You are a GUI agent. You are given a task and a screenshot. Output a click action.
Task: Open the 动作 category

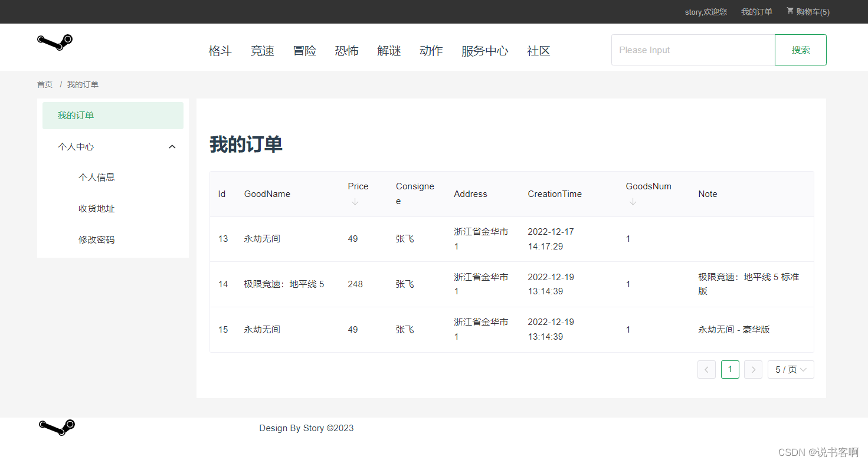(x=431, y=51)
